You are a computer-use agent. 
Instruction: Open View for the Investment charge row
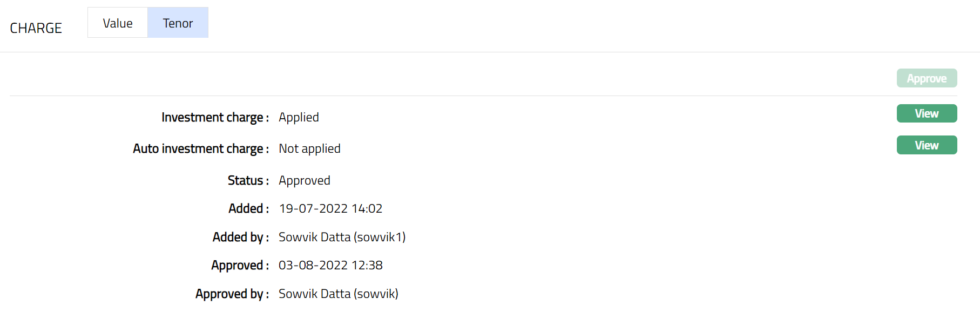click(x=927, y=113)
